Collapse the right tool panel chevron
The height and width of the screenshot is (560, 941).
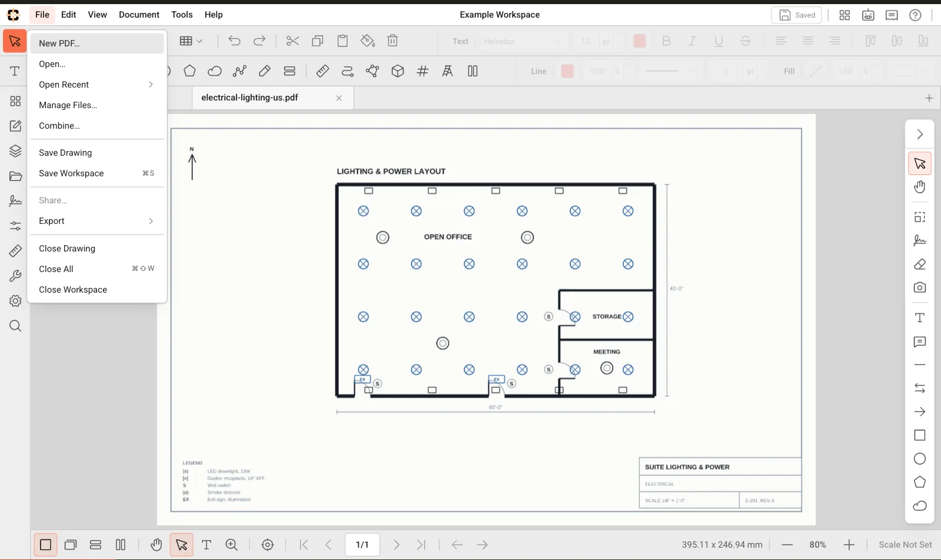coord(920,135)
